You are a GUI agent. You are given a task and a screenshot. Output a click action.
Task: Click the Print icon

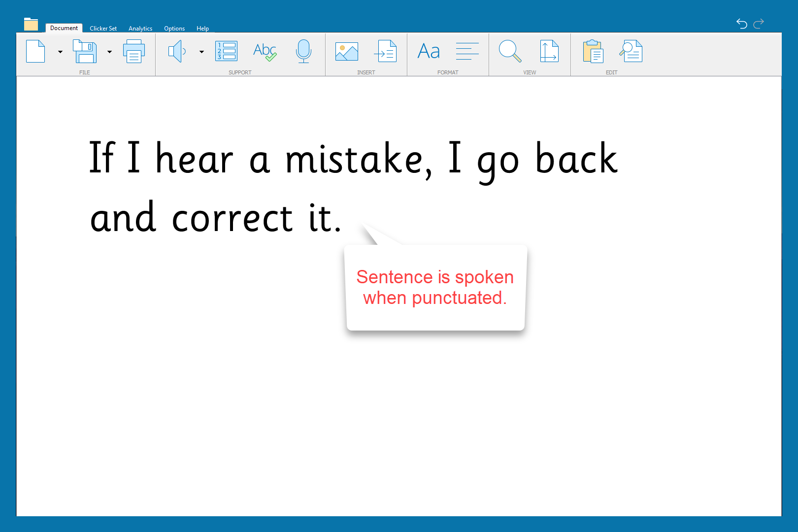pos(134,51)
